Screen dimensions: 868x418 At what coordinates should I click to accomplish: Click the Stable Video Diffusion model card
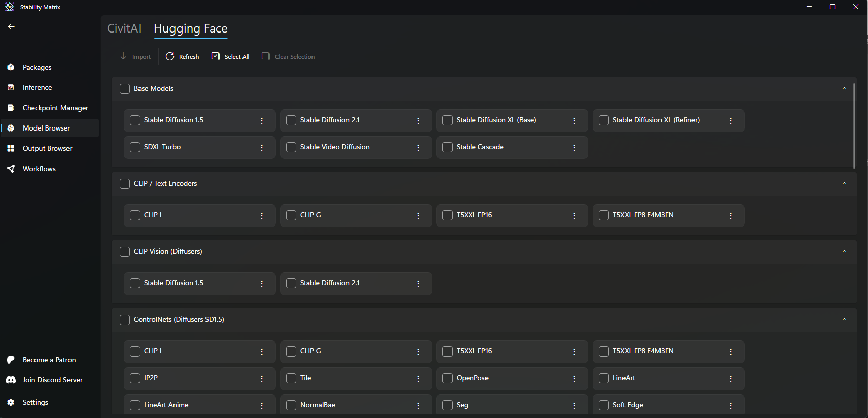pyautogui.click(x=356, y=147)
